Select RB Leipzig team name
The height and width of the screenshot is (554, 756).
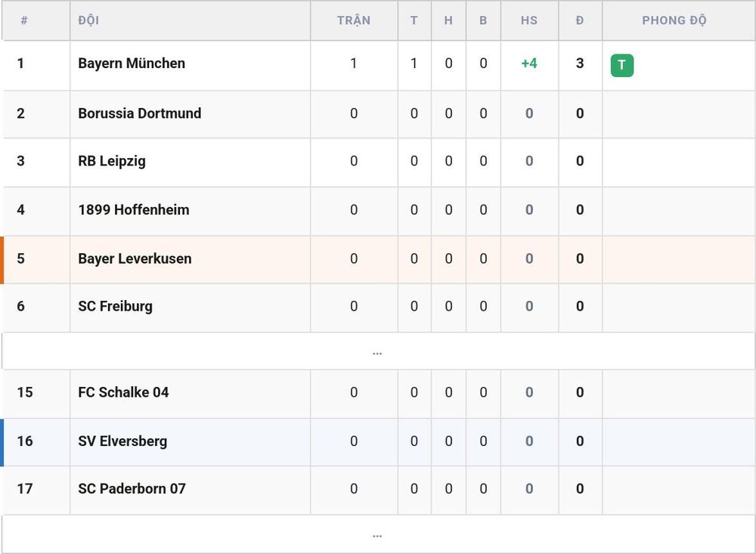pos(112,161)
